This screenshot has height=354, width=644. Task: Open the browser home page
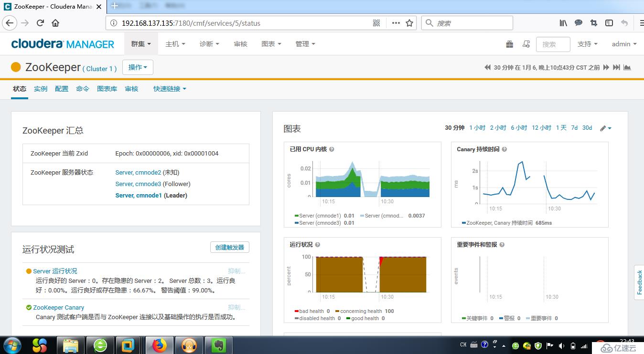pos(55,23)
